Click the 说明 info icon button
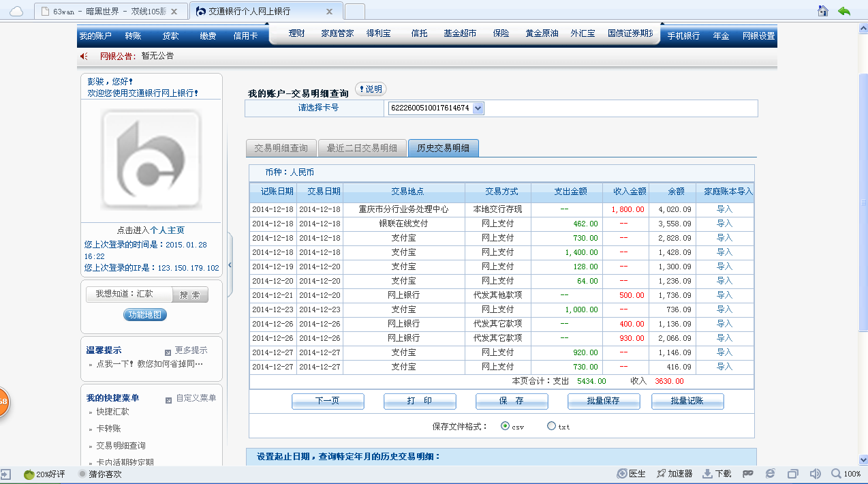This screenshot has height=484, width=868. coord(371,89)
